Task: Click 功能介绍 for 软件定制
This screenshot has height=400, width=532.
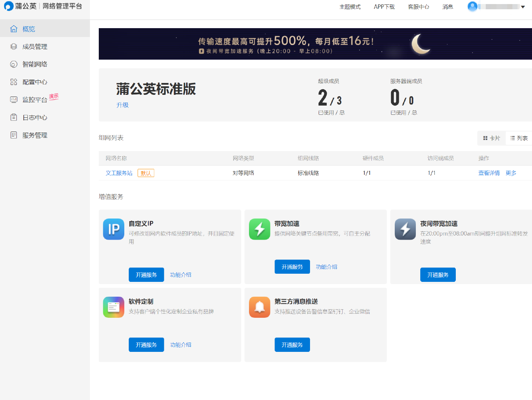Action: (181, 345)
